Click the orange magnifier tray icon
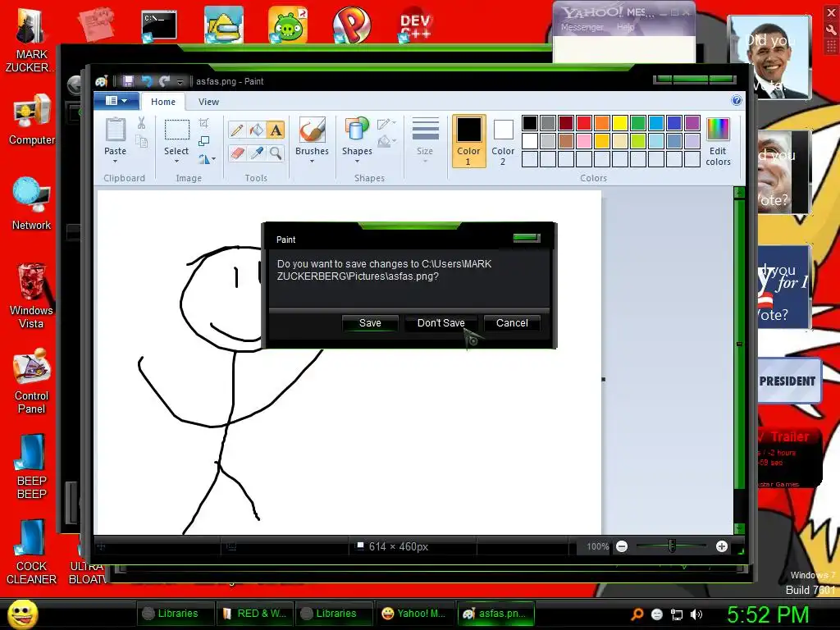Image resolution: width=840 pixels, height=630 pixels. tap(637, 614)
